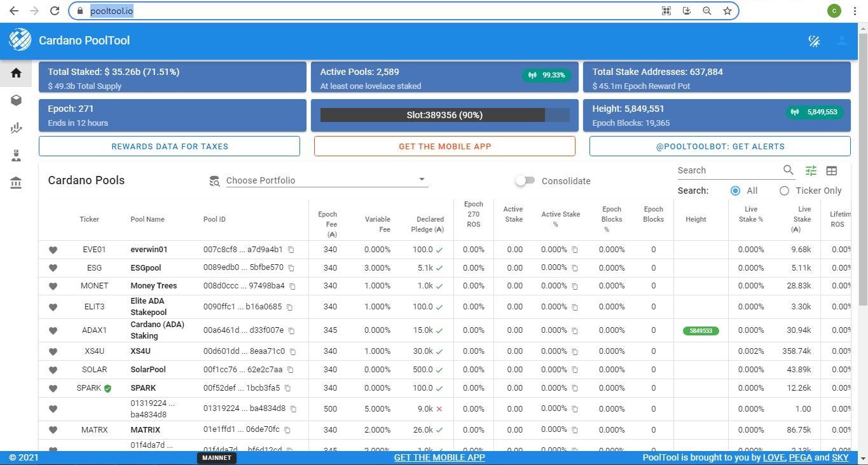Open the blocks cube icon in sidebar
The height and width of the screenshot is (465, 868).
(x=16, y=100)
